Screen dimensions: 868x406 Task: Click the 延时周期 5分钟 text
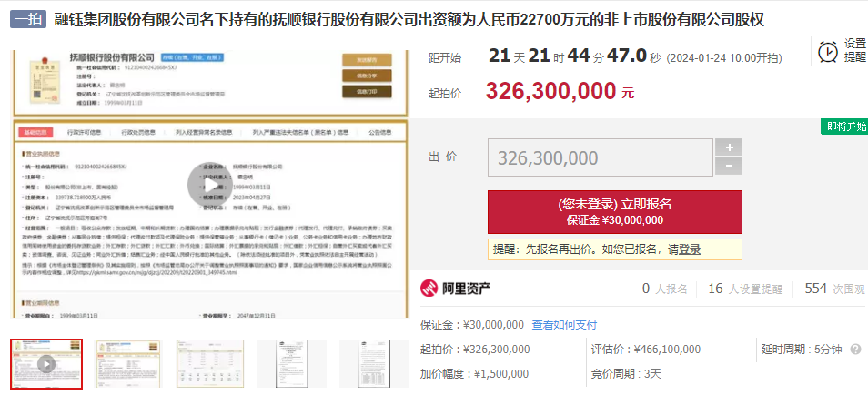[x=802, y=350]
